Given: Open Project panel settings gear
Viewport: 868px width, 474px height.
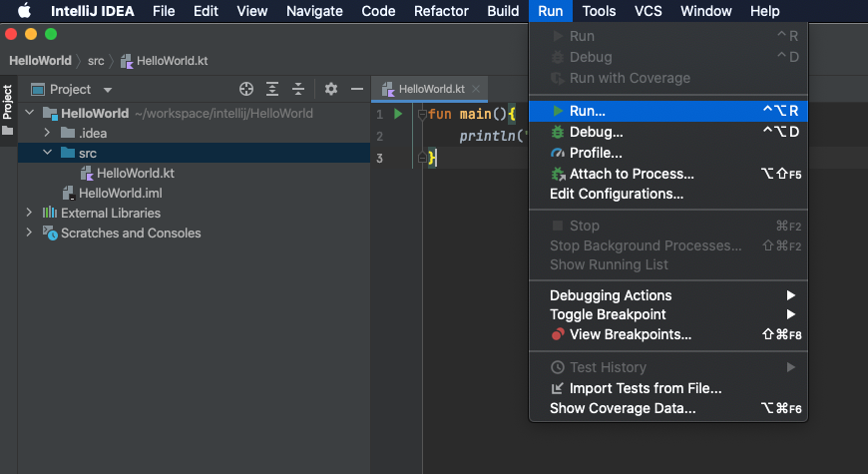Looking at the screenshot, I should pos(331,89).
